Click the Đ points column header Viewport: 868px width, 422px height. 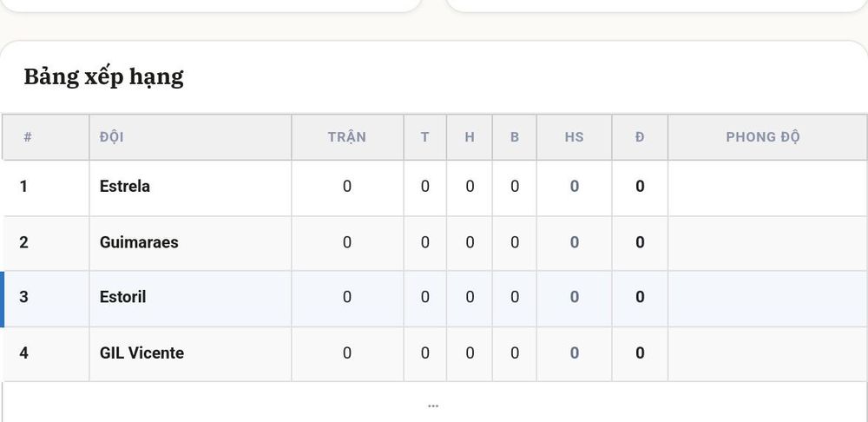(640, 137)
